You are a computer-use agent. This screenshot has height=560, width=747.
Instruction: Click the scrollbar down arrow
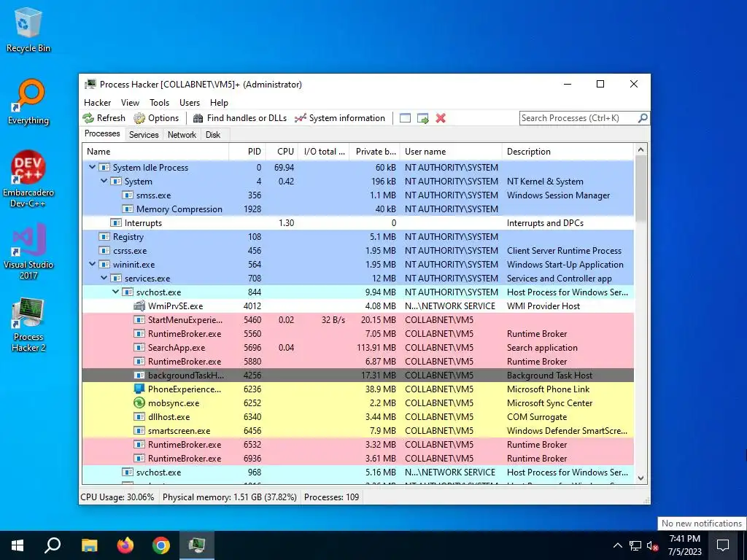(x=640, y=478)
